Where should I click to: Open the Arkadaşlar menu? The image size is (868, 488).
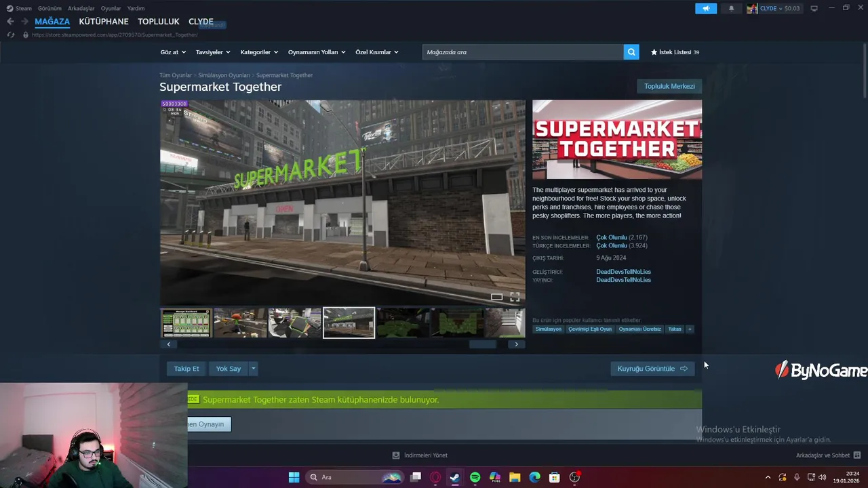(81, 8)
